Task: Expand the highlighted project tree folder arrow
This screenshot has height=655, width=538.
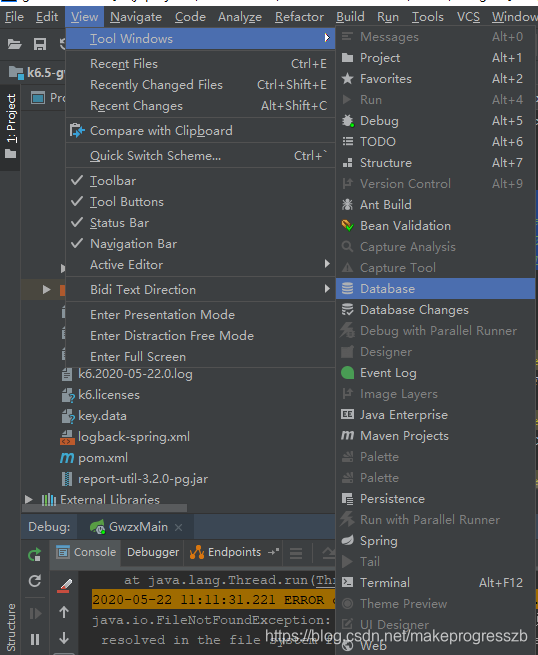Action: (46, 289)
